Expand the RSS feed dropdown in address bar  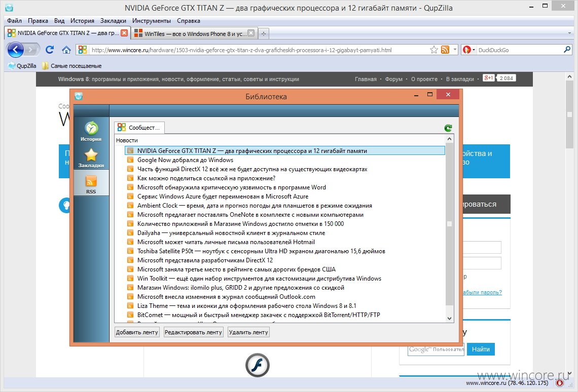[455, 49]
